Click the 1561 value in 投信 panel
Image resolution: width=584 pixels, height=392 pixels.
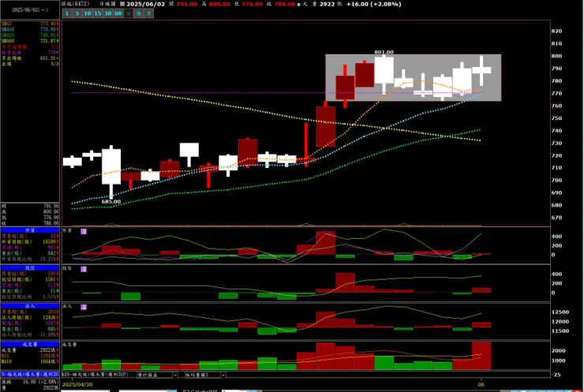tap(51, 279)
